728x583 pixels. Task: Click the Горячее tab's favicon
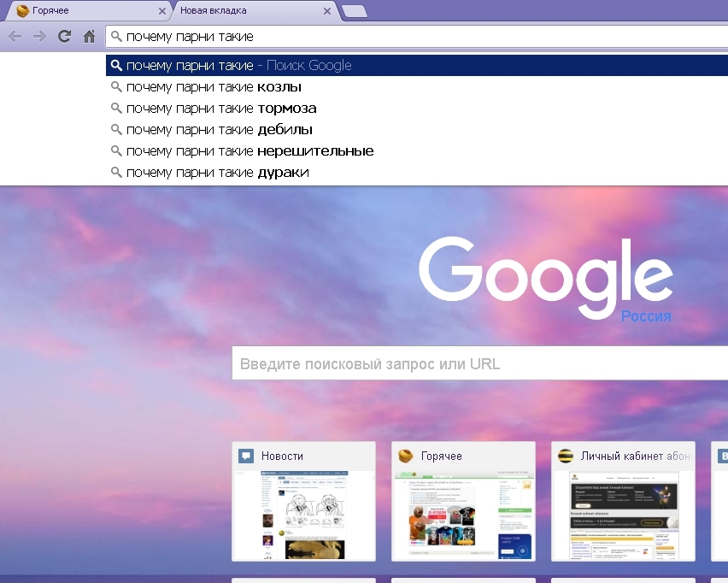point(22,10)
